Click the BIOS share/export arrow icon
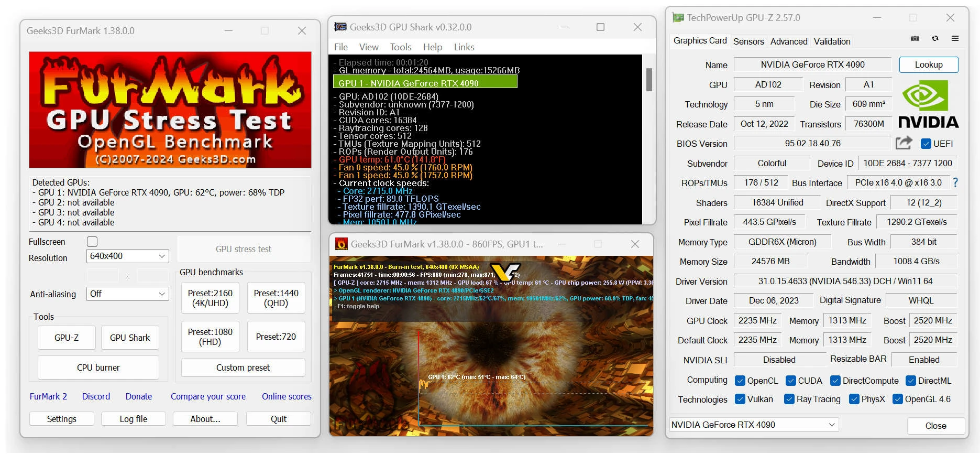Image resolution: width=980 pixels, height=454 pixels. click(x=904, y=143)
